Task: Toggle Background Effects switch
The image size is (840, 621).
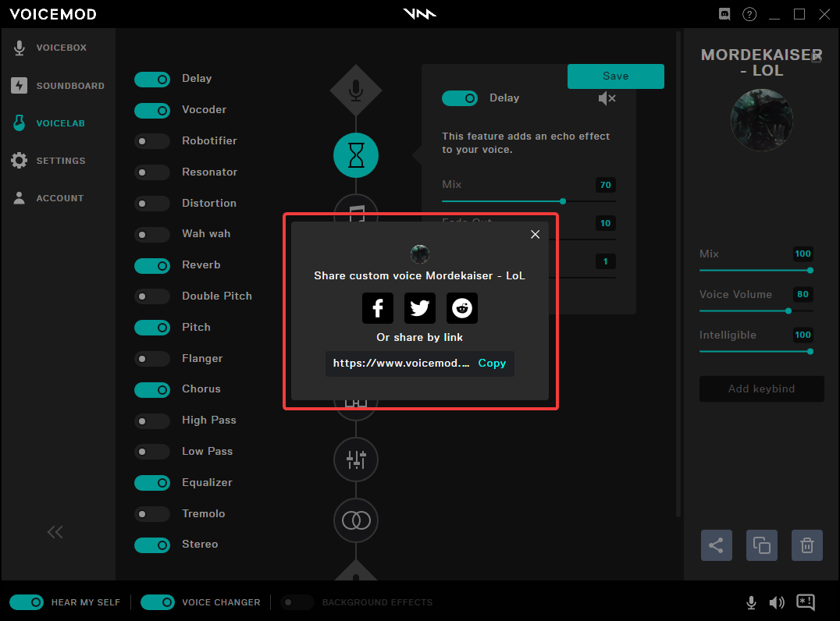Action: [x=297, y=602]
